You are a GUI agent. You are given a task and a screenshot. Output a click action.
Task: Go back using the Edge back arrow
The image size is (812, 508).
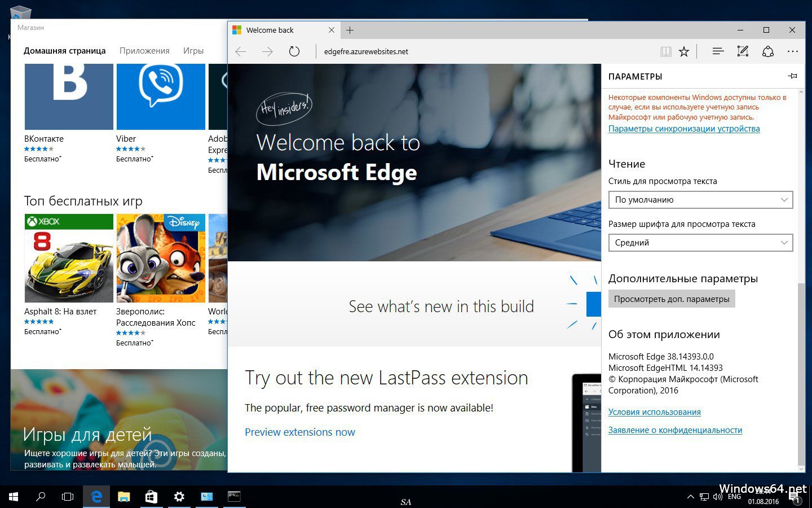(241, 51)
